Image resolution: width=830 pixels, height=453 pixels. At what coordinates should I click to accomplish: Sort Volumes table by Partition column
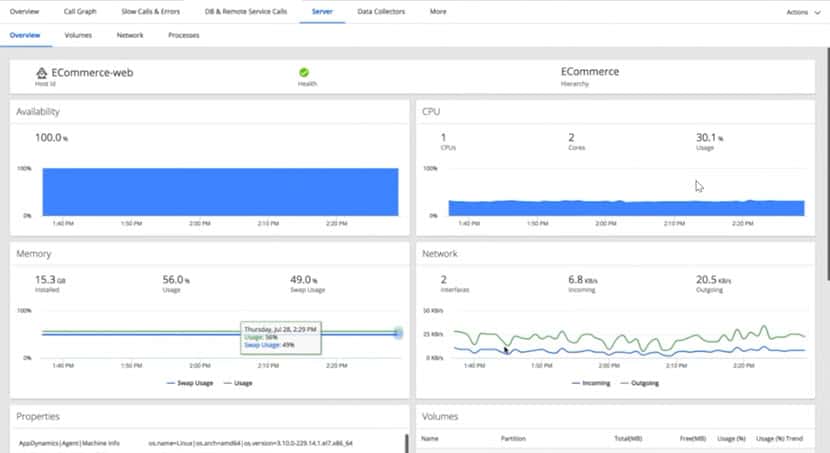pos(513,438)
